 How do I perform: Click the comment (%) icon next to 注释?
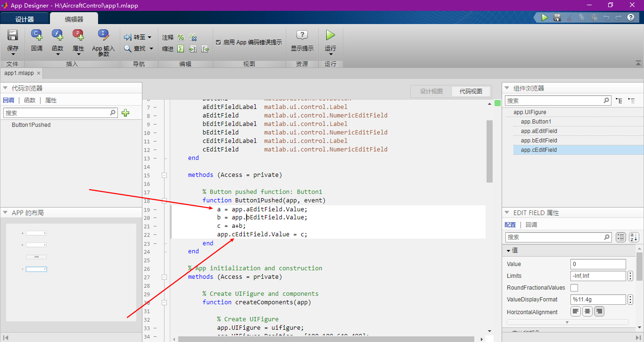181,37
